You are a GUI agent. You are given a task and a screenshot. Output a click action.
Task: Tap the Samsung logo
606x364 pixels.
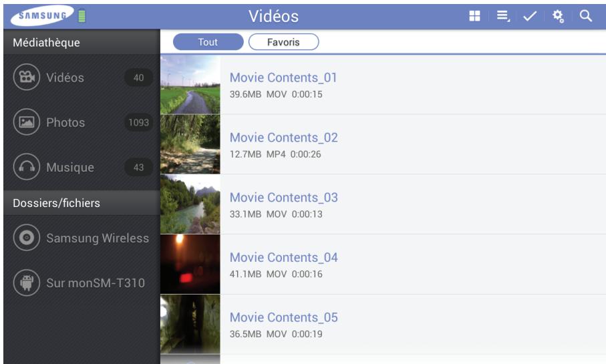[42, 15]
